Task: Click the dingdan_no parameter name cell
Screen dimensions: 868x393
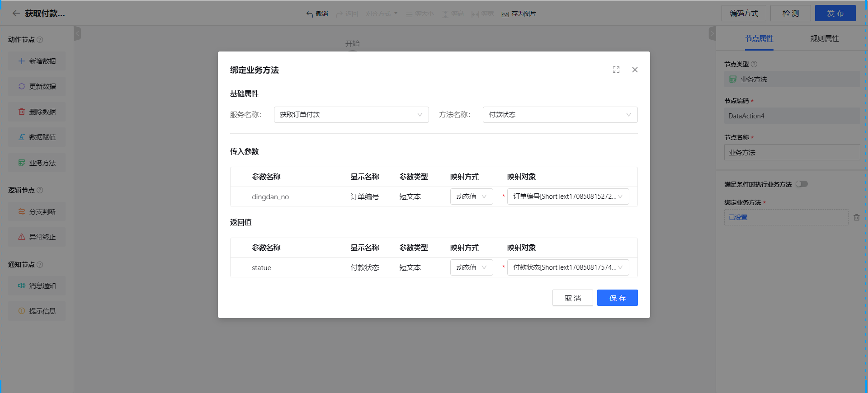Action: pyautogui.click(x=270, y=196)
